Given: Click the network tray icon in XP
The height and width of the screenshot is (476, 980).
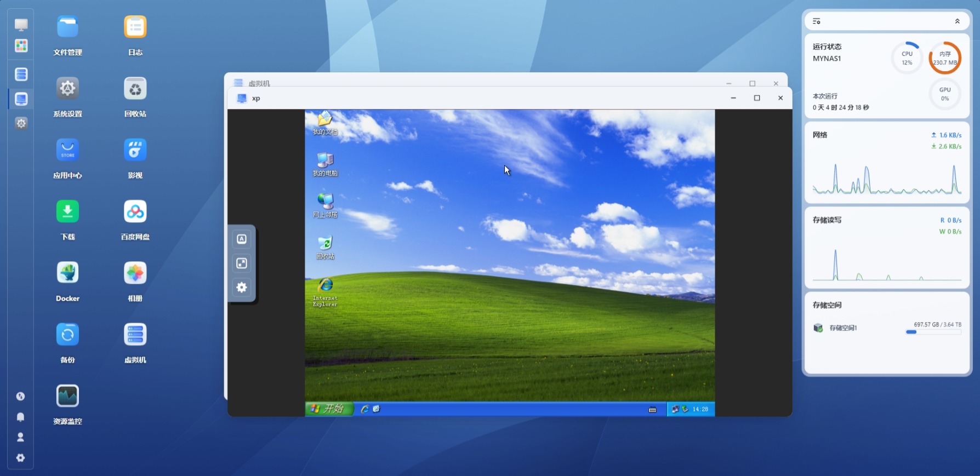Looking at the screenshot, I should click(x=675, y=409).
